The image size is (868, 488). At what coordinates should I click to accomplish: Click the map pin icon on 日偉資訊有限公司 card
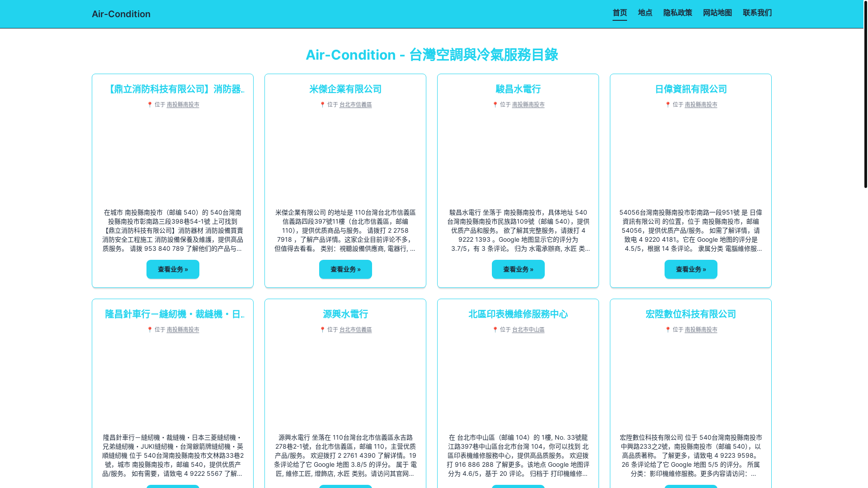(668, 104)
